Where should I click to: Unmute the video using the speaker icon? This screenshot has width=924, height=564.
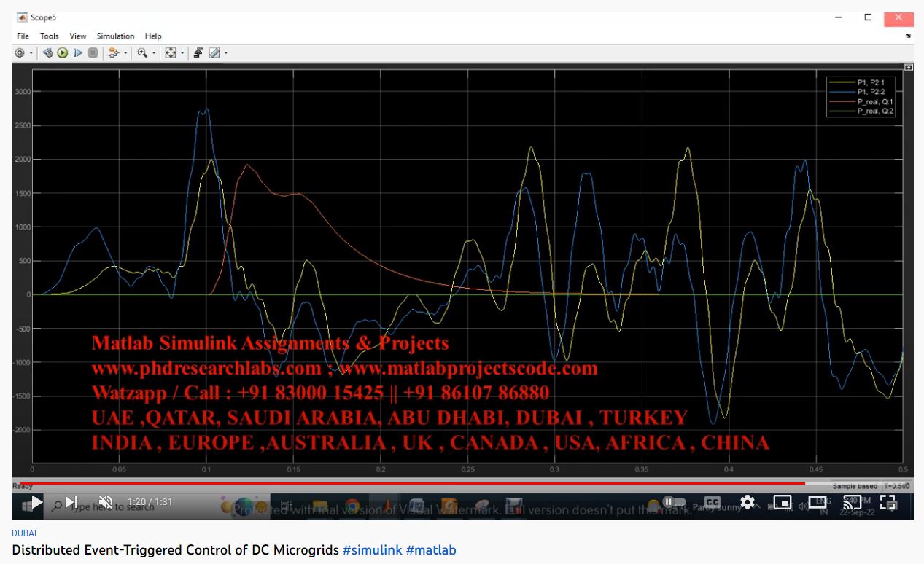[x=106, y=502]
